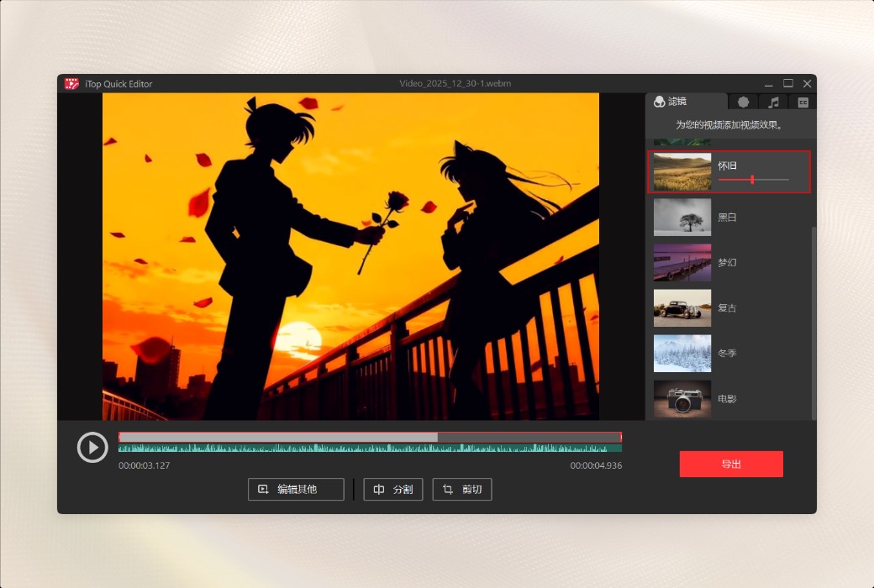Open the stickers panel icon
The image size is (874, 588).
(x=743, y=101)
